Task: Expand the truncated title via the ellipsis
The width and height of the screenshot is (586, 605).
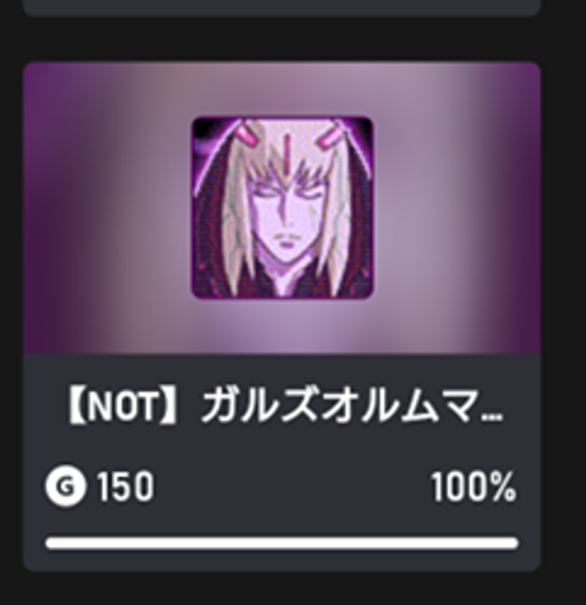Action: (493, 417)
